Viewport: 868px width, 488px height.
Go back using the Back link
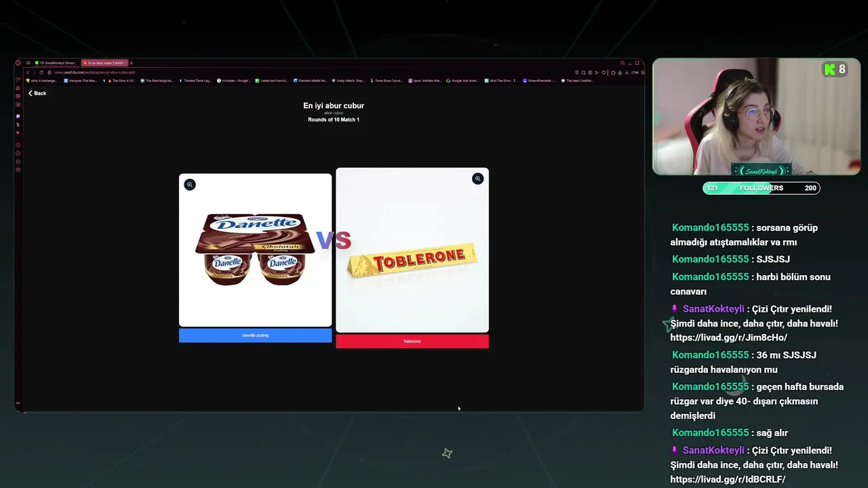(37, 93)
